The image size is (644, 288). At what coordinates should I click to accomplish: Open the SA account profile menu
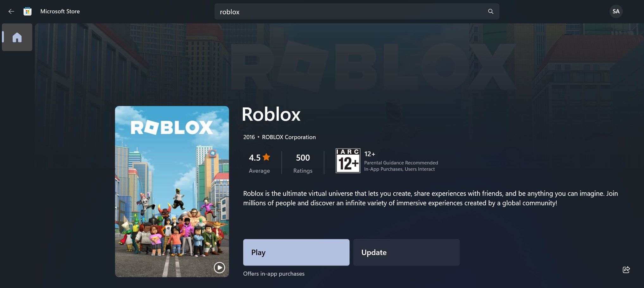coord(616,11)
